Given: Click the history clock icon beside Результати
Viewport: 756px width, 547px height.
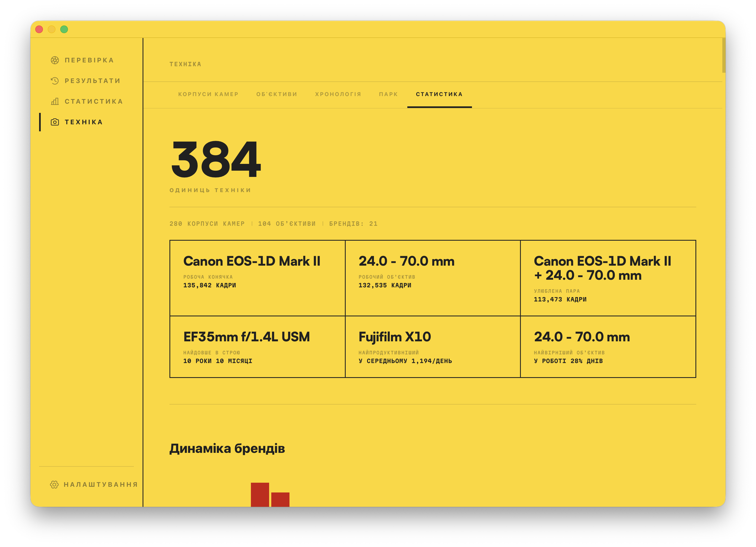Looking at the screenshot, I should (55, 81).
